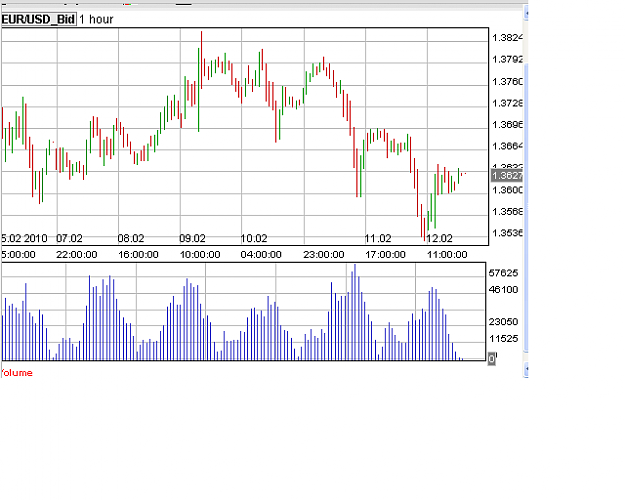Click the 1.3568 price axis label
Viewport: 625px width, 500px height.
[x=507, y=211]
